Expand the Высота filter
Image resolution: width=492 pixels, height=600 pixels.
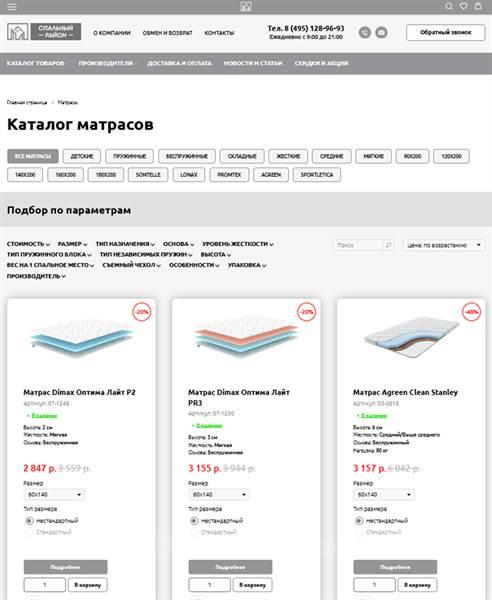tap(216, 254)
